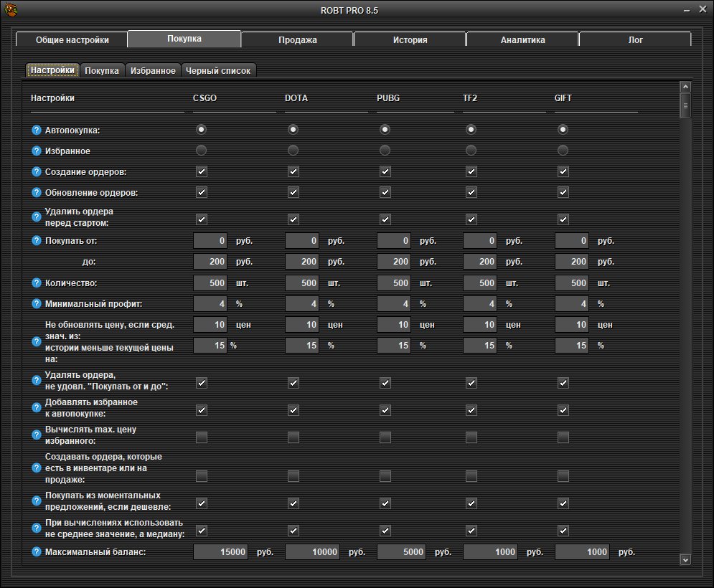714x588 pixels.
Task: Click help icon beside Минимальный профит
Action: pos(37,304)
